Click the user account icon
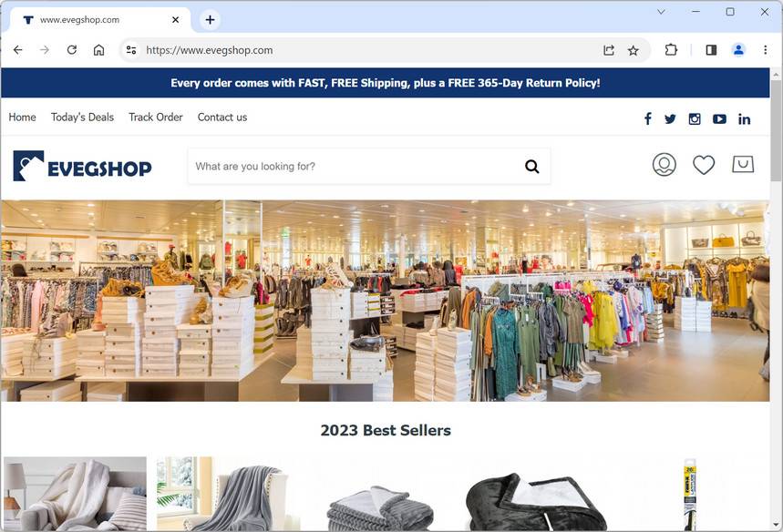Image resolution: width=783 pixels, height=532 pixels. pyautogui.click(x=665, y=164)
